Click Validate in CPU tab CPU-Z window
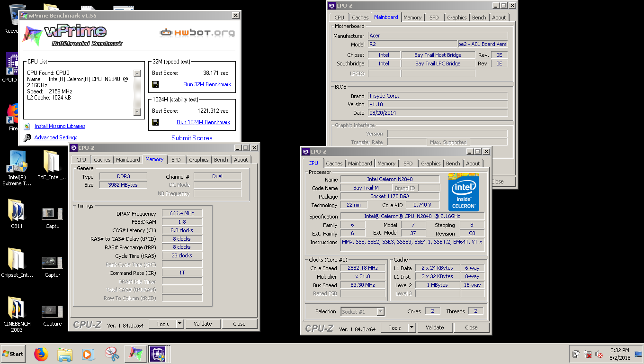 [x=435, y=328]
